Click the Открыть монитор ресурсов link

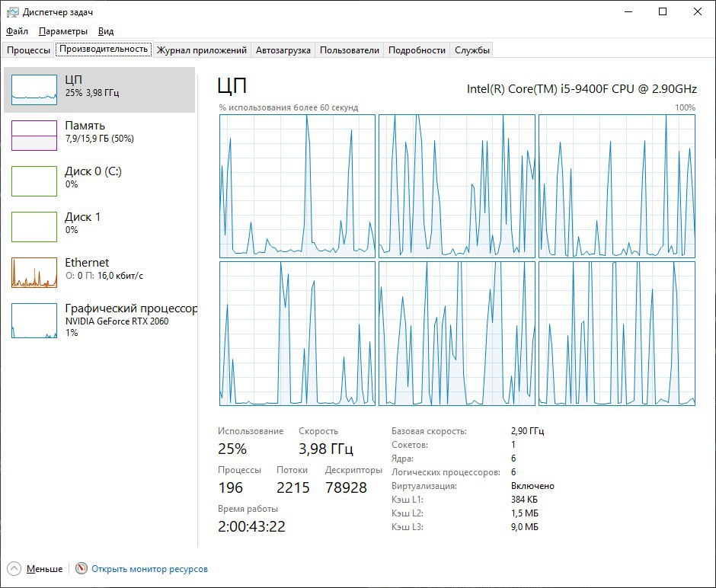[149, 569]
